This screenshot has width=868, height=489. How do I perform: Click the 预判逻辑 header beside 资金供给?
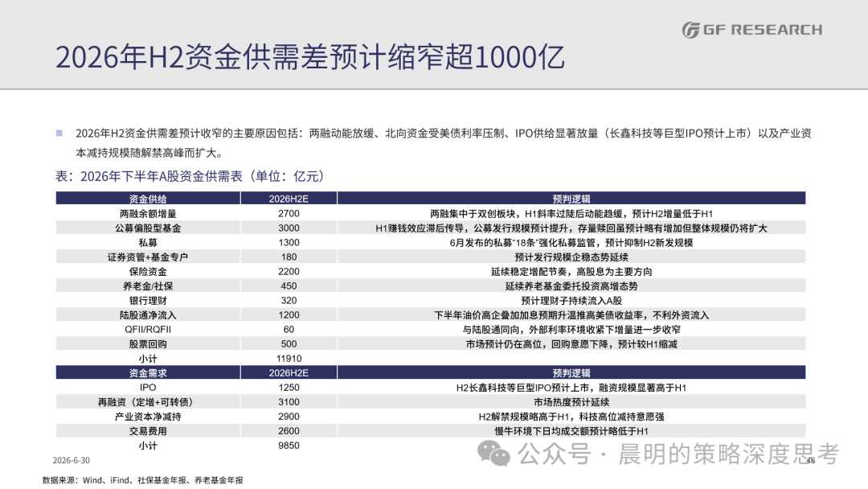click(571, 199)
